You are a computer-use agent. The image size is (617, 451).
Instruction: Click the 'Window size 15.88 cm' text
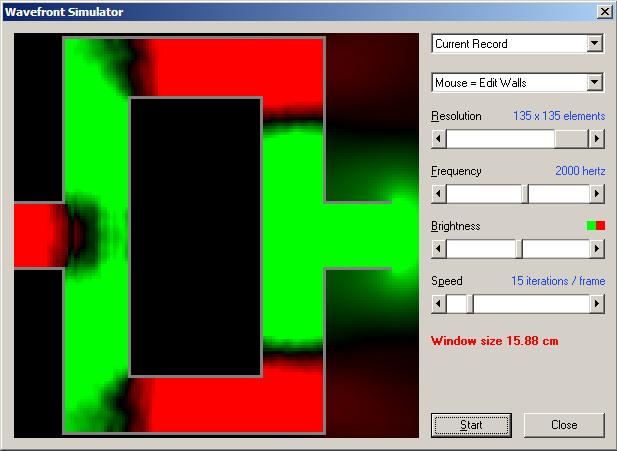(x=495, y=341)
